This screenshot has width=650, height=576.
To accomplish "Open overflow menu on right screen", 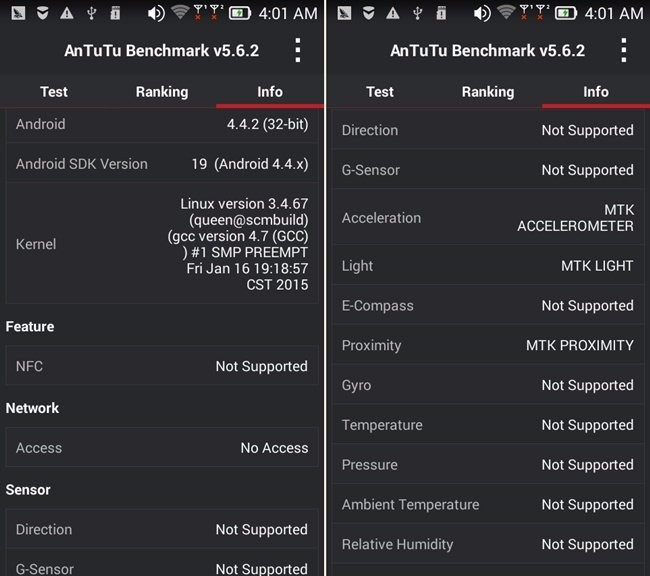I will point(623,51).
